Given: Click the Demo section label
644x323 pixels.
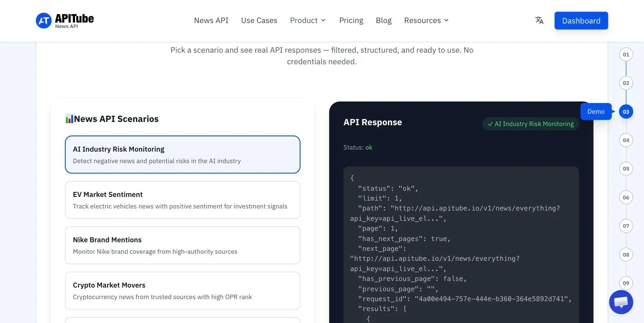Looking at the screenshot, I should point(596,112).
